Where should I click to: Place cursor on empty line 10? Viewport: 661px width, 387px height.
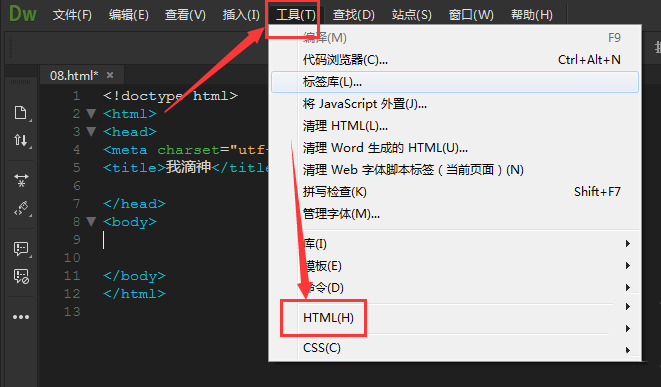(x=185, y=258)
